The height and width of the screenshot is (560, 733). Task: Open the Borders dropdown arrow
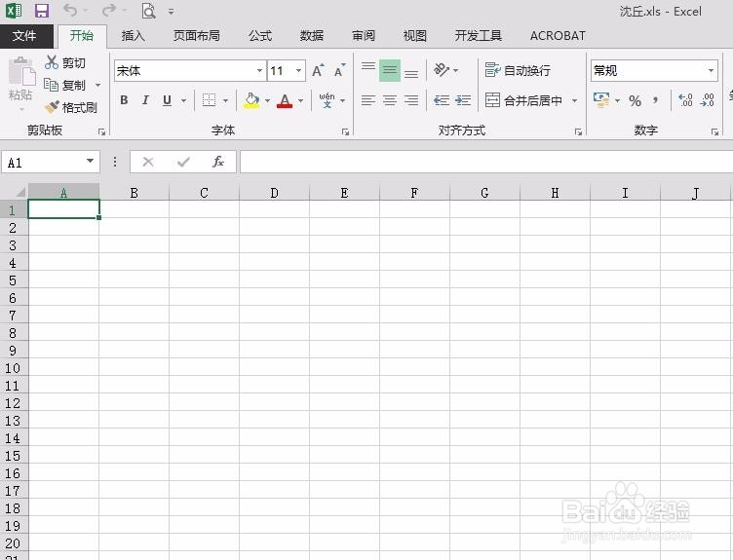[225, 100]
